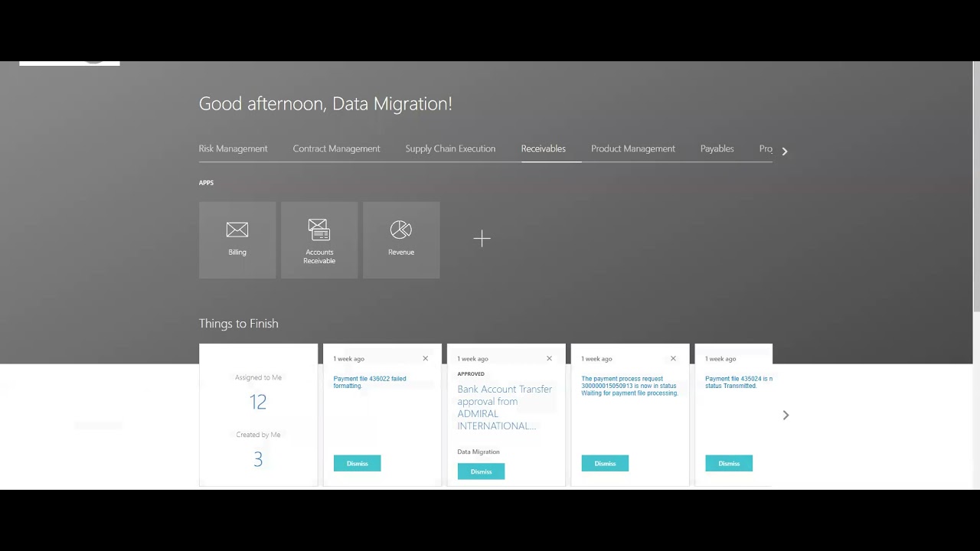Open the Accounts Receivable app

319,240
